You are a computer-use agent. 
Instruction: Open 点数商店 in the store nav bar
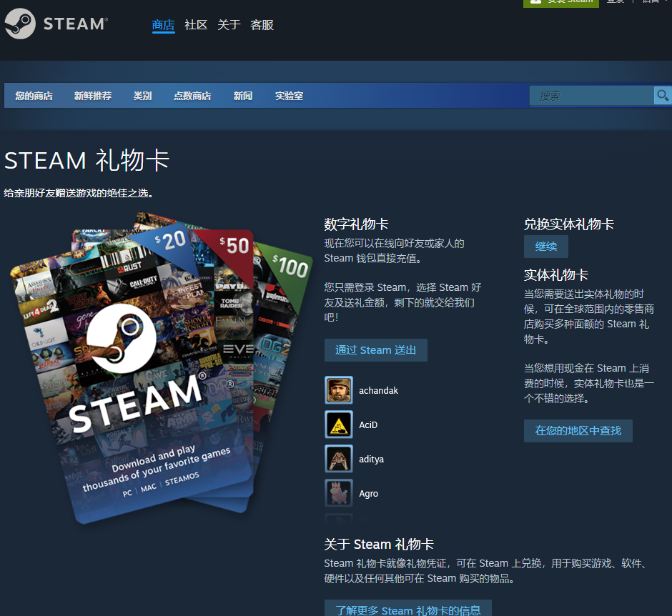pyautogui.click(x=192, y=96)
